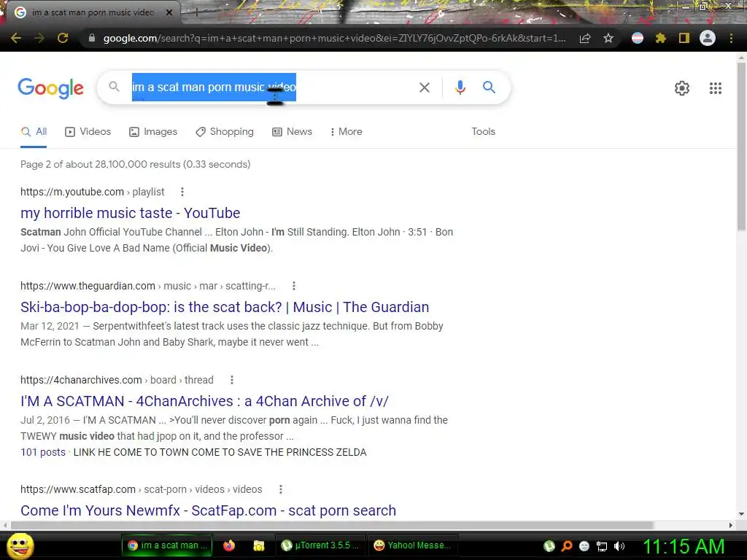Image resolution: width=747 pixels, height=560 pixels.
Task: Follow the '101 posts' link
Action: click(43, 452)
